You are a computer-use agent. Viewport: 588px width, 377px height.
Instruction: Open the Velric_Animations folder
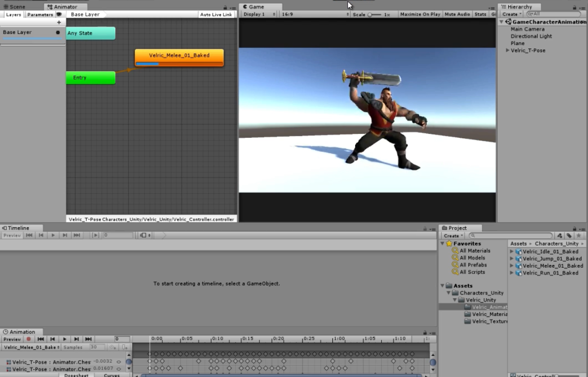[x=486, y=307]
